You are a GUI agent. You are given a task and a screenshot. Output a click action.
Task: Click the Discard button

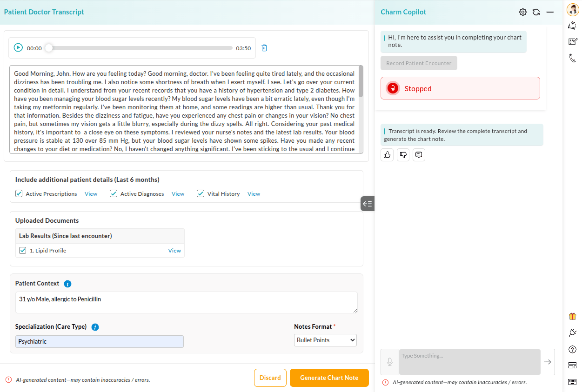pos(270,378)
